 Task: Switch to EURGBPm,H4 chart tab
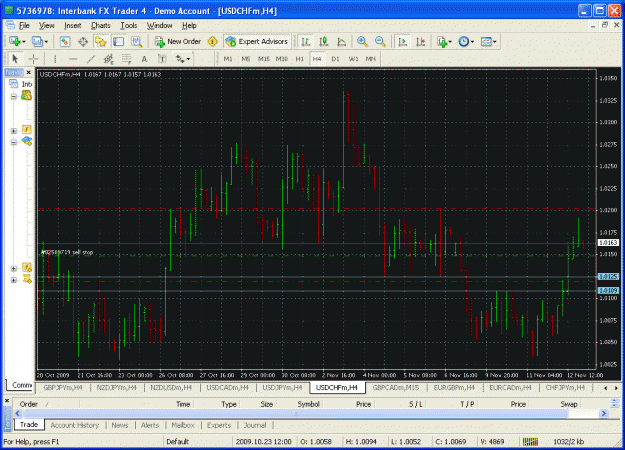pyautogui.click(x=454, y=387)
